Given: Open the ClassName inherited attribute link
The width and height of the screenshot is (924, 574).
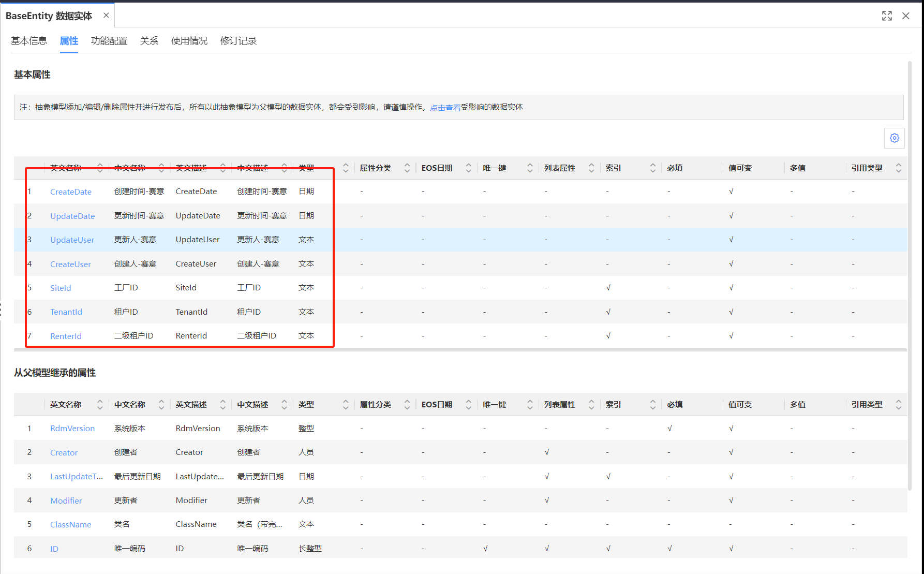Looking at the screenshot, I should point(71,525).
